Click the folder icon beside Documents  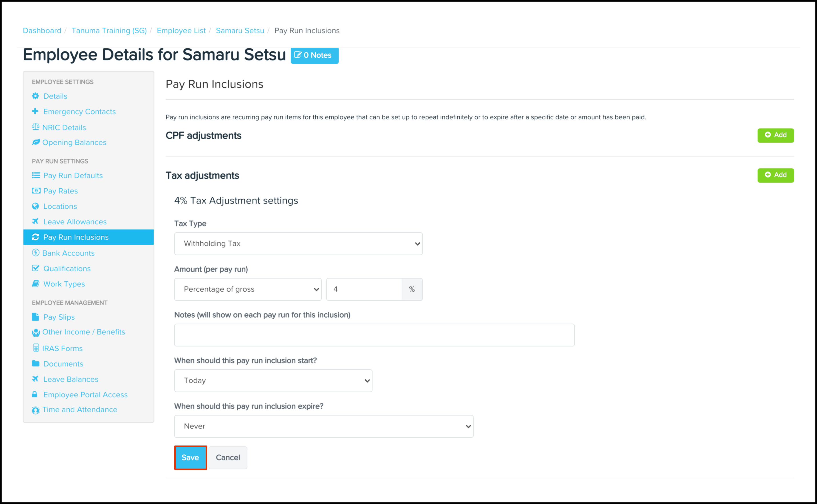click(x=36, y=363)
